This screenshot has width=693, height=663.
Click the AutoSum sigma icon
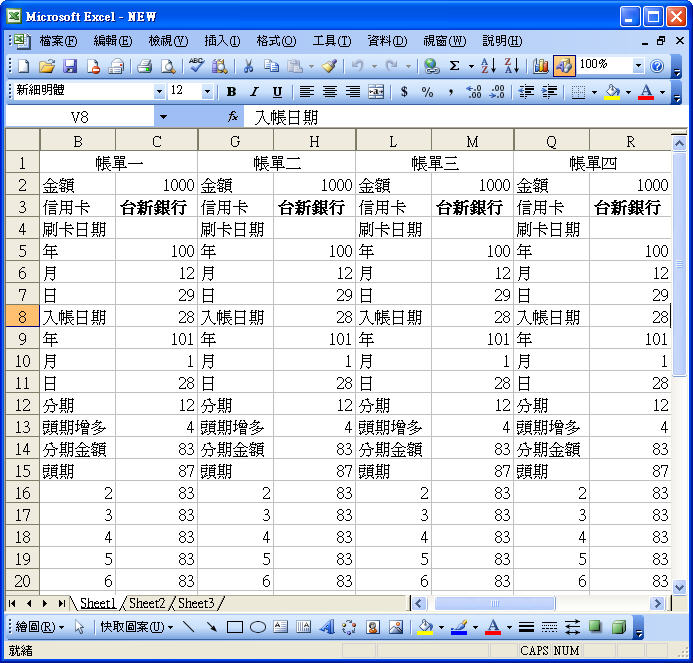tap(454, 66)
